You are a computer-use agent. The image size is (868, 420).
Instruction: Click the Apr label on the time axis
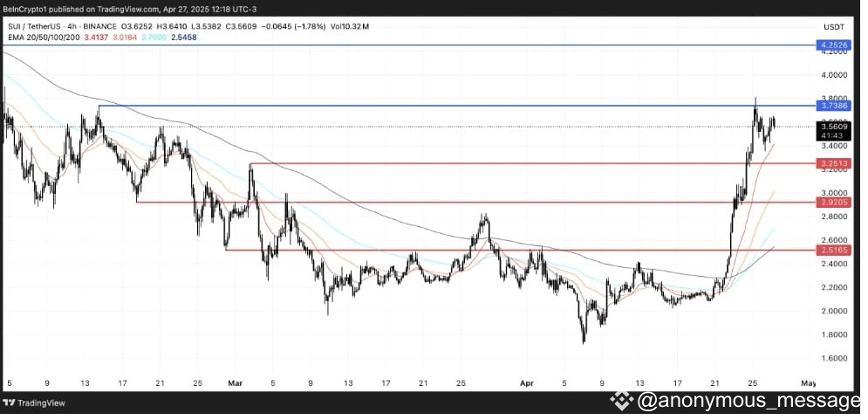tap(527, 382)
